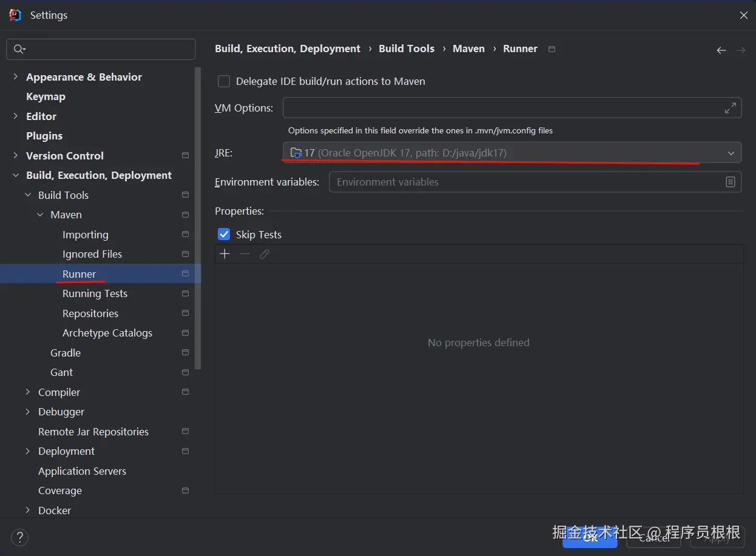Click project icon next to Version Control
Viewport: 756px width, 556px height.
(x=185, y=156)
